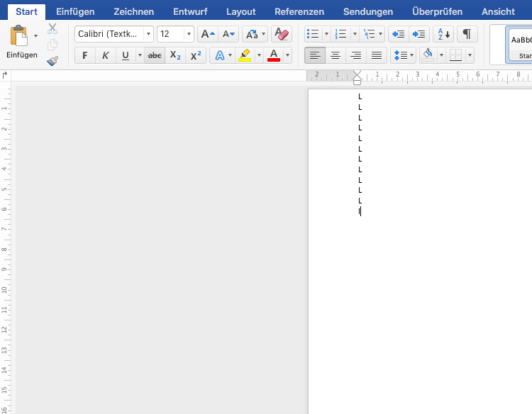Screen dimensions: 532x414
Task: Open text effects blue A button
Action: point(222,55)
